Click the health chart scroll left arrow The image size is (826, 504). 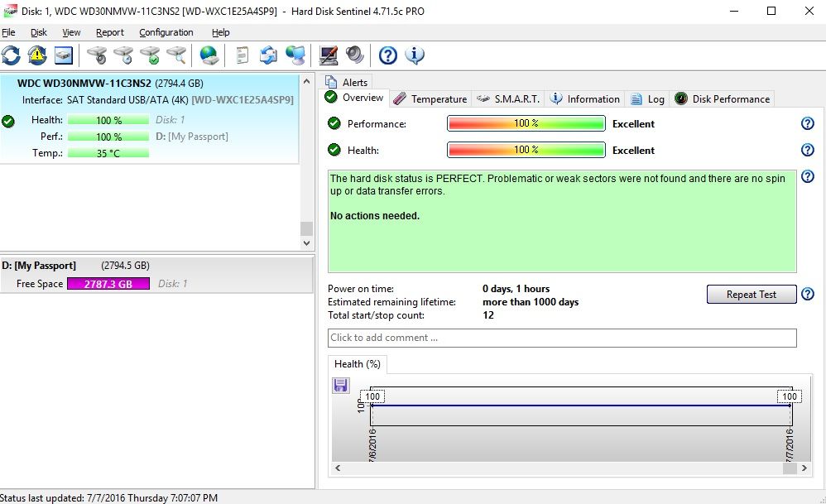click(338, 468)
